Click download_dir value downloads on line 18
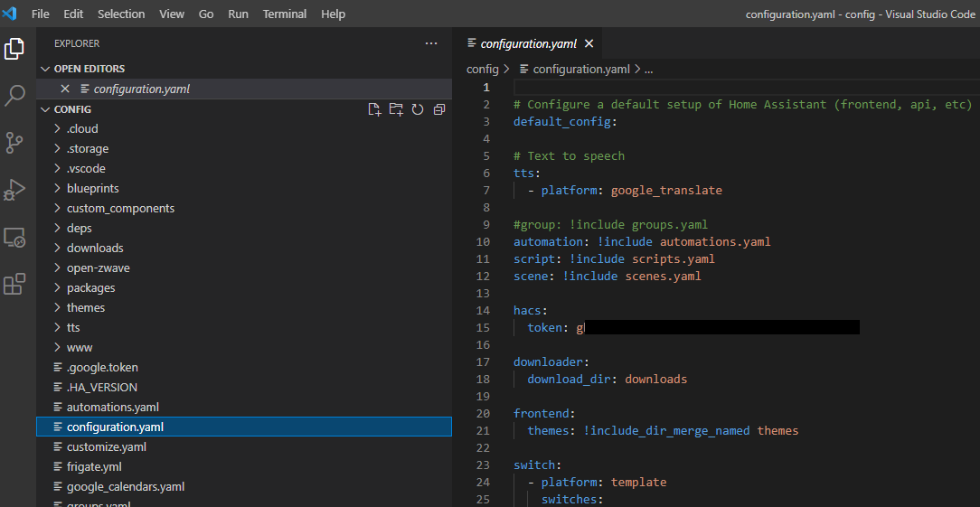The width and height of the screenshot is (980, 507). point(655,379)
